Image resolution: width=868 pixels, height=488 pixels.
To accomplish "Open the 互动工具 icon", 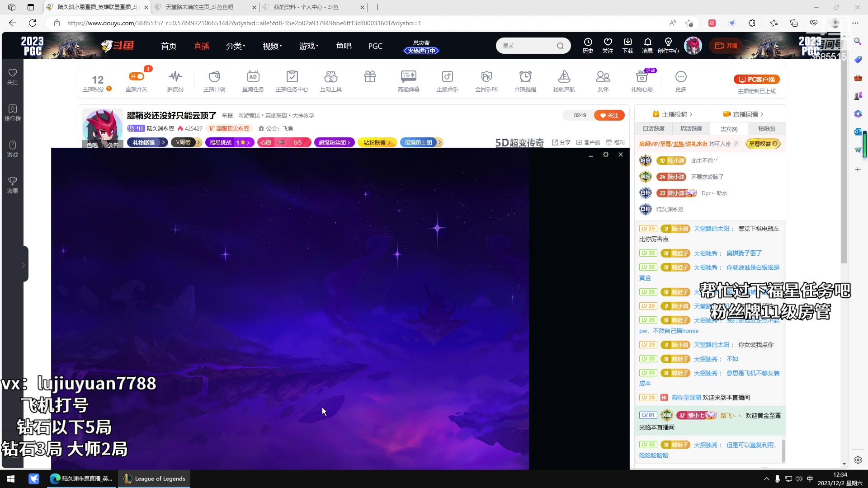I will point(331,81).
